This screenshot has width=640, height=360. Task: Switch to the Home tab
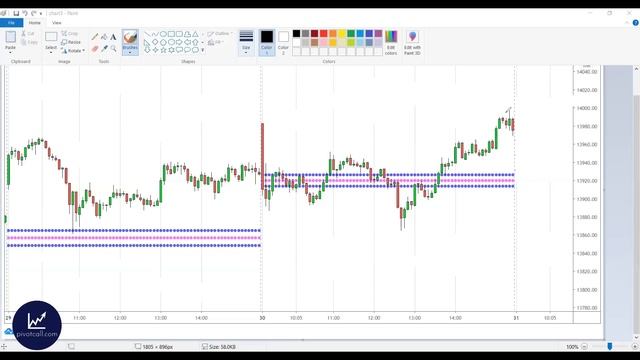point(35,23)
